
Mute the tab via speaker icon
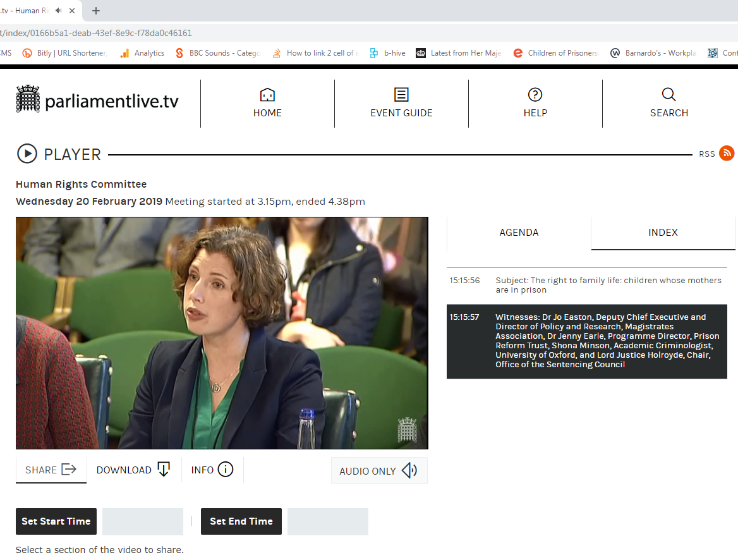tap(58, 10)
